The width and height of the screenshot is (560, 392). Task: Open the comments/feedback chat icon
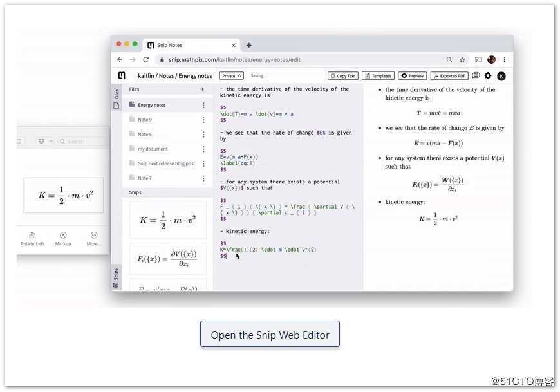pyautogui.click(x=476, y=75)
